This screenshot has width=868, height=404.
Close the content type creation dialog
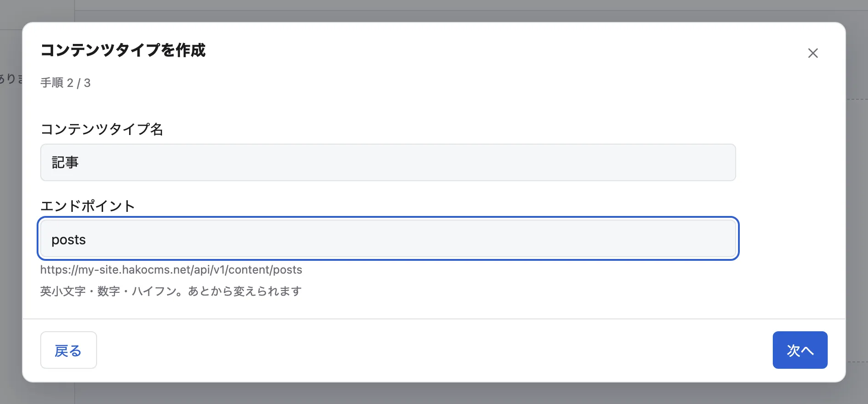coord(813,53)
